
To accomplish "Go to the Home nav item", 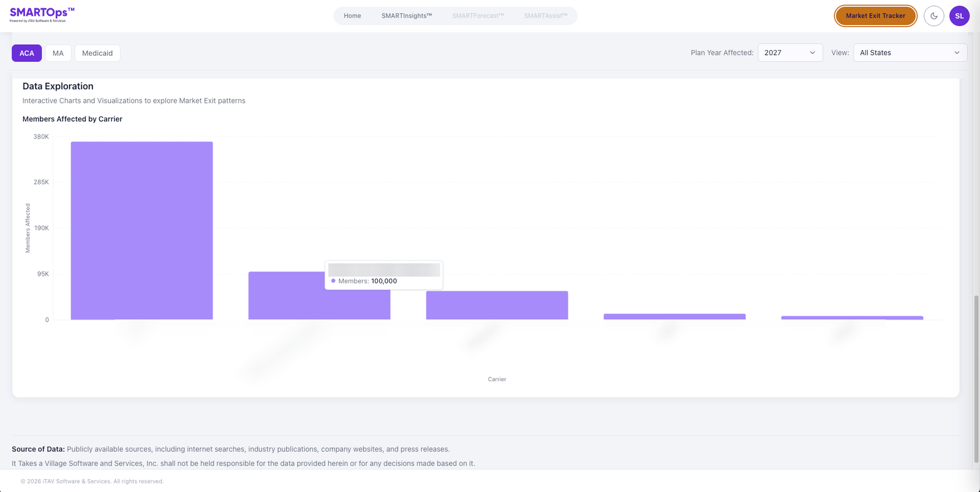I will click(352, 16).
